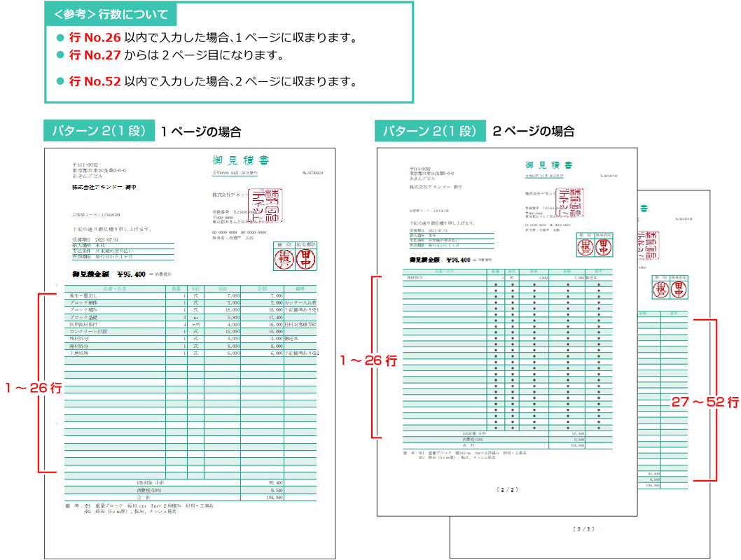Viewport: 741px width, 560px height.
Task: Select the '行 No.52 以内' bullet line
Action: click(x=207, y=81)
